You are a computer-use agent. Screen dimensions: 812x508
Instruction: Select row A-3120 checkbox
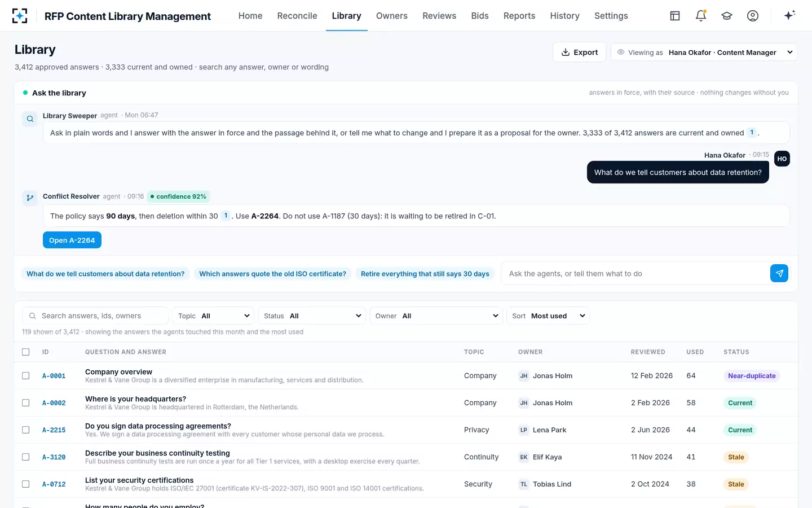(25, 457)
